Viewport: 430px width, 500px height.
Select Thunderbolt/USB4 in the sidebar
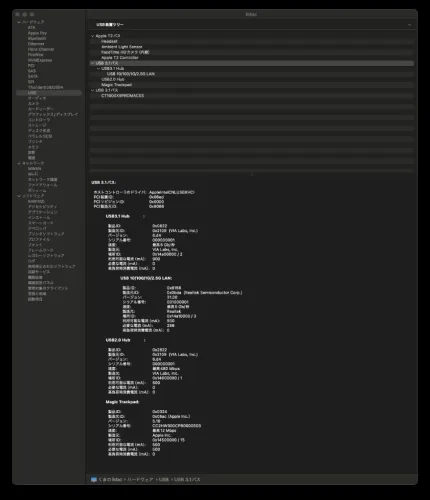(x=45, y=87)
